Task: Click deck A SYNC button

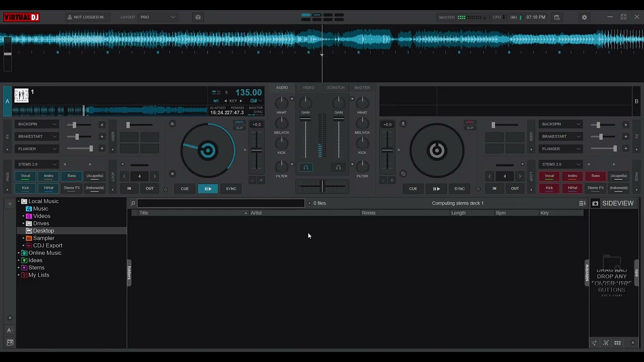Action: tap(231, 189)
